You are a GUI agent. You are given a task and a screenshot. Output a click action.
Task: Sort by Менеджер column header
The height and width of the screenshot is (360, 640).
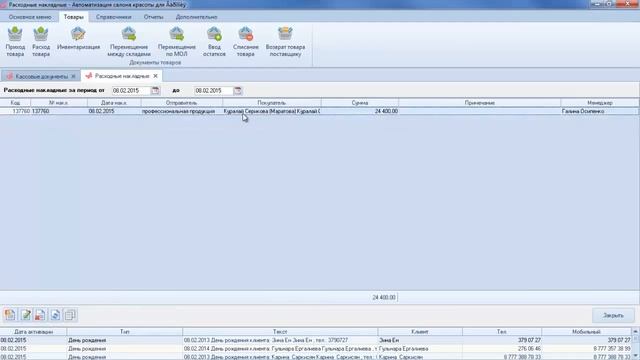(x=600, y=103)
